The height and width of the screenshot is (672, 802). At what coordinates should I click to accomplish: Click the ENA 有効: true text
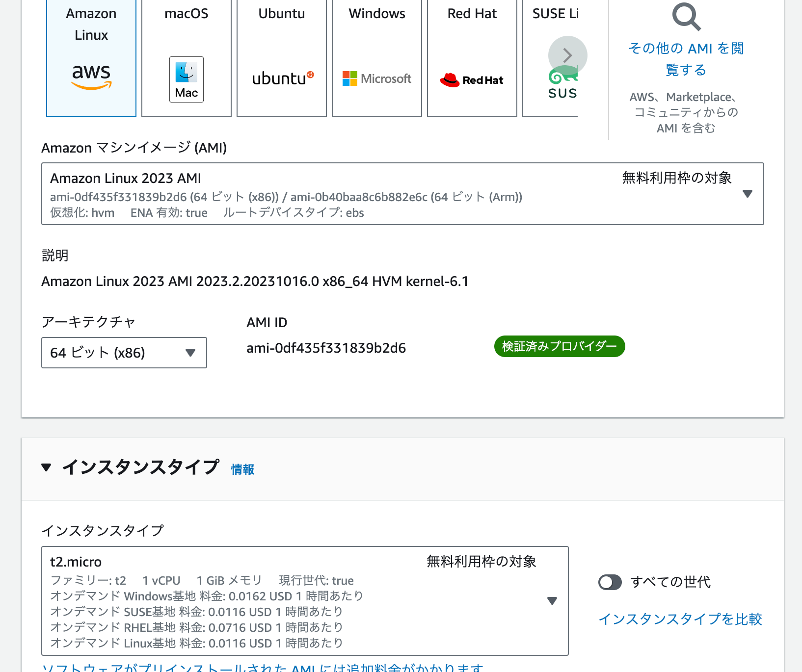coord(169,213)
